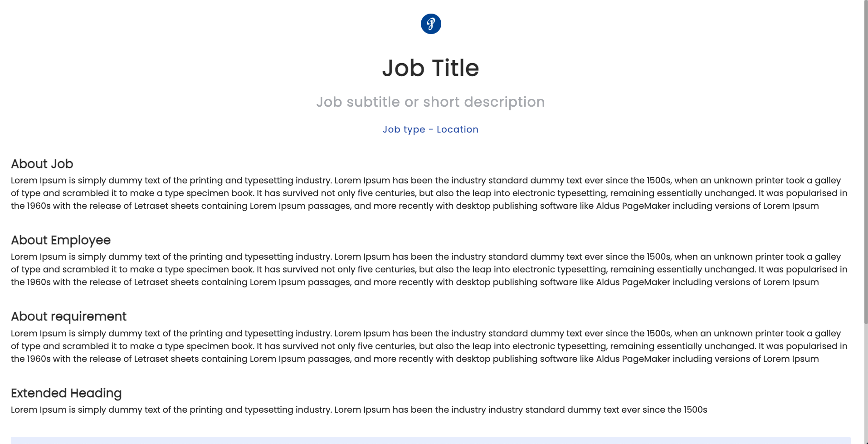Click the 'Extended Heading' section title

click(66, 393)
